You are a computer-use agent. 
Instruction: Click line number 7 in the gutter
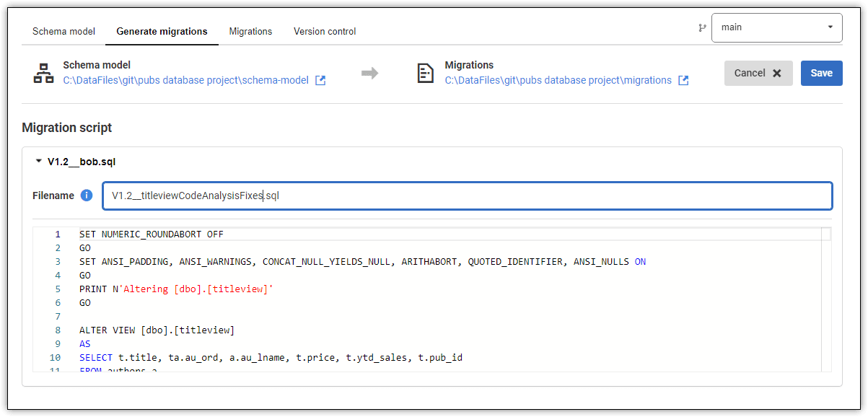click(58, 317)
